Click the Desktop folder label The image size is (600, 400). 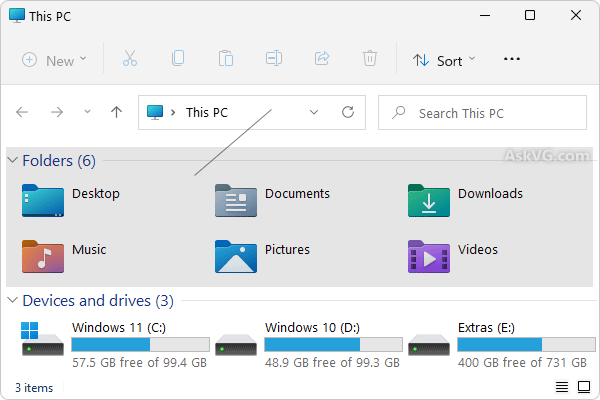(96, 194)
